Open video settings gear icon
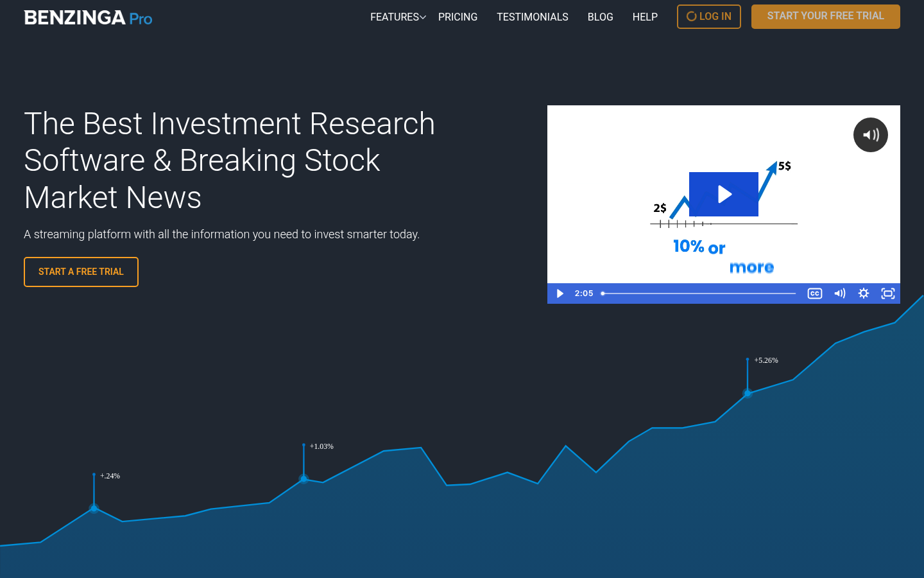The height and width of the screenshot is (578, 924). pyautogui.click(x=864, y=293)
